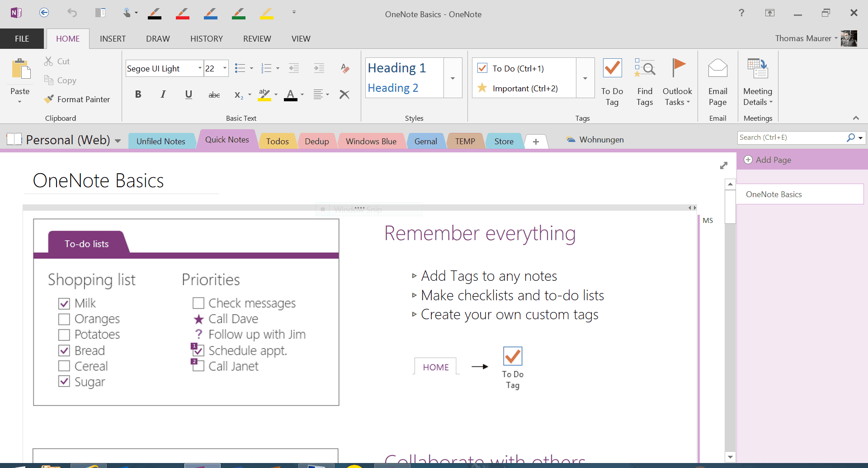Uncheck the Sugar checkbox
Image resolution: width=868 pixels, height=468 pixels.
click(x=64, y=381)
